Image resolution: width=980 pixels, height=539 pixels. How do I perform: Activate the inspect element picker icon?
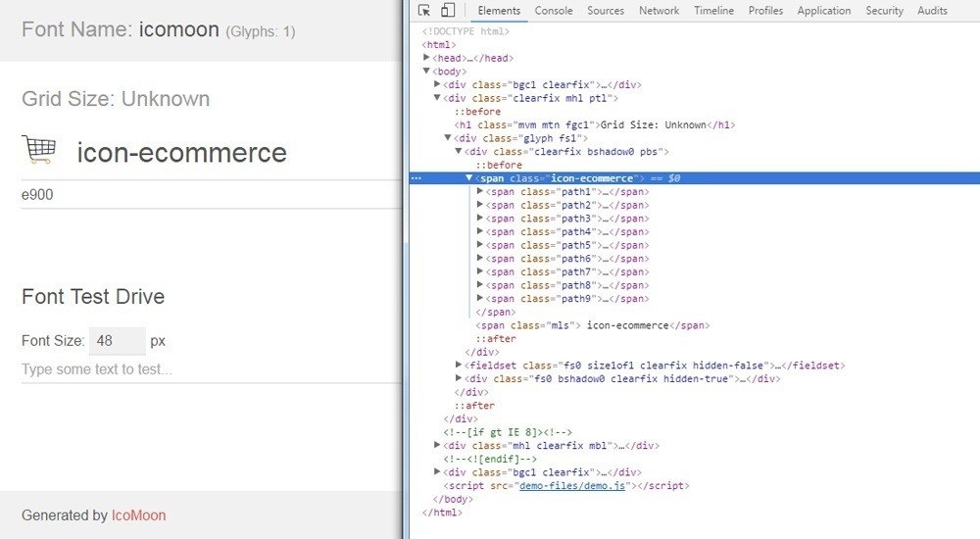[x=424, y=11]
